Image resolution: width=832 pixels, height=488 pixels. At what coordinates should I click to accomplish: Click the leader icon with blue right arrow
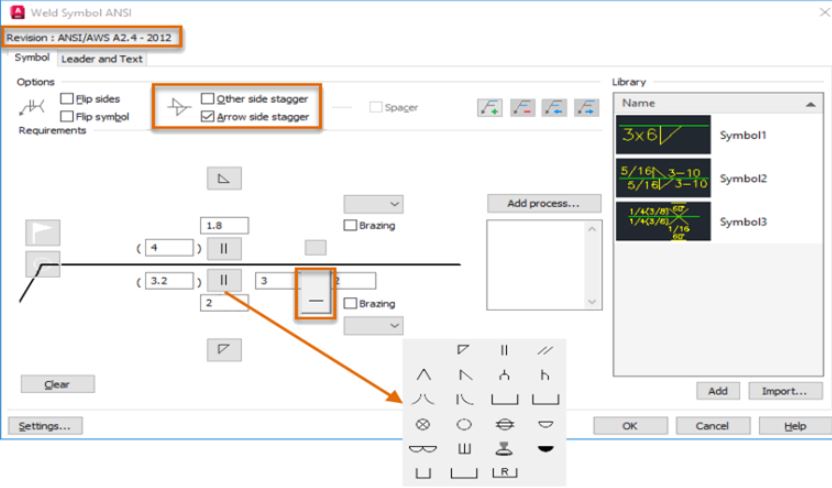(586, 108)
